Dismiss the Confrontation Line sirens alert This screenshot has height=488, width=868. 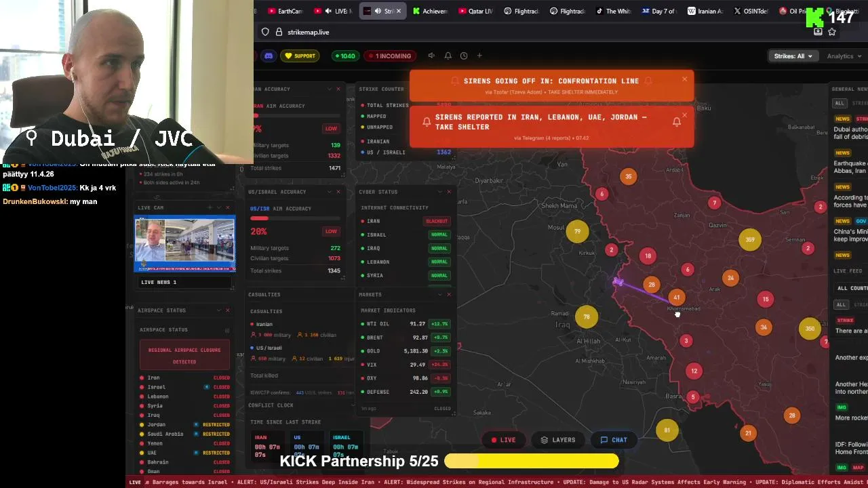pos(684,79)
